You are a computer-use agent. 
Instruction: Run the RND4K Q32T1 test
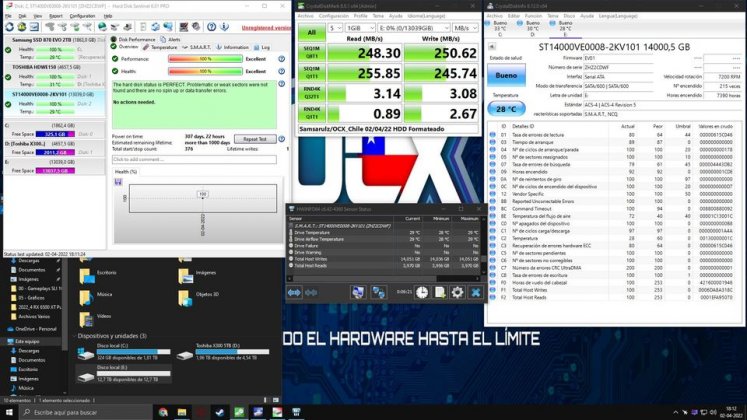click(x=312, y=93)
